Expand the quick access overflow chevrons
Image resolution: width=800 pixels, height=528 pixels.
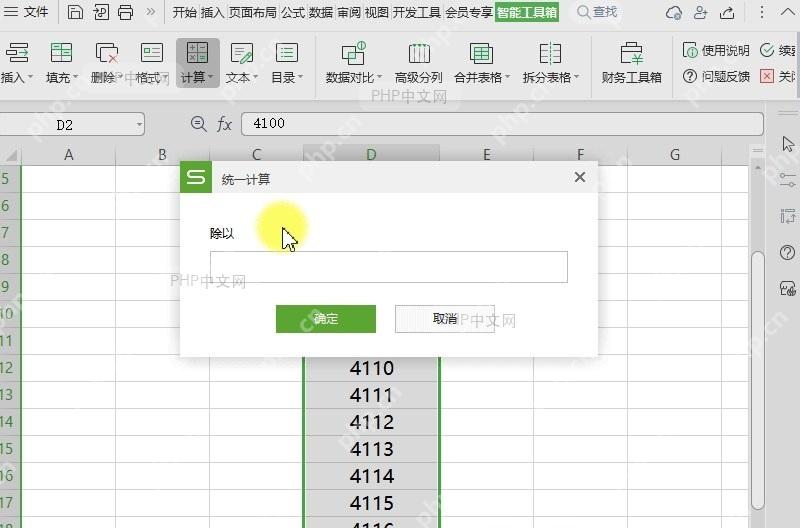point(151,12)
